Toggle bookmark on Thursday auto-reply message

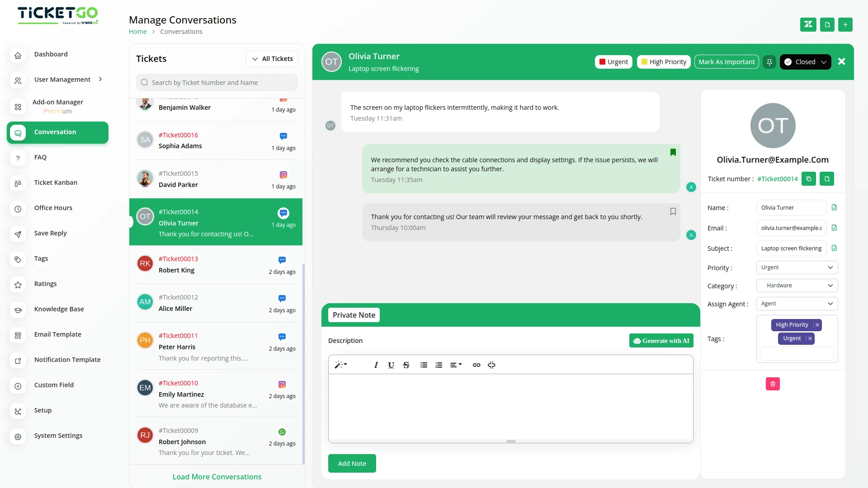[x=673, y=211]
